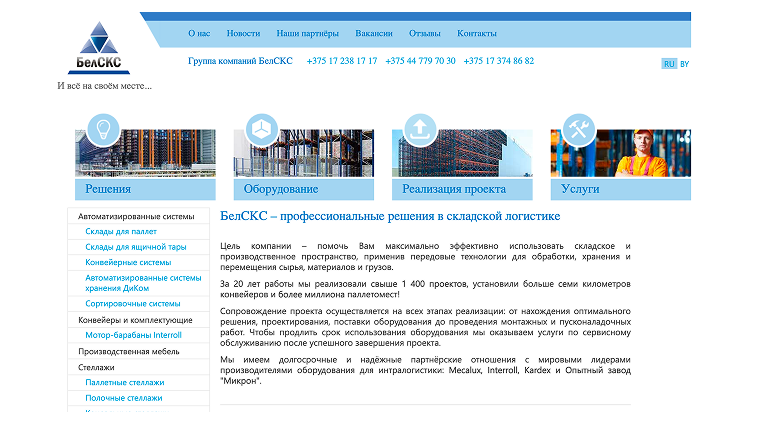Switch site language to RU
757x424 pixels.
(669, 64)
